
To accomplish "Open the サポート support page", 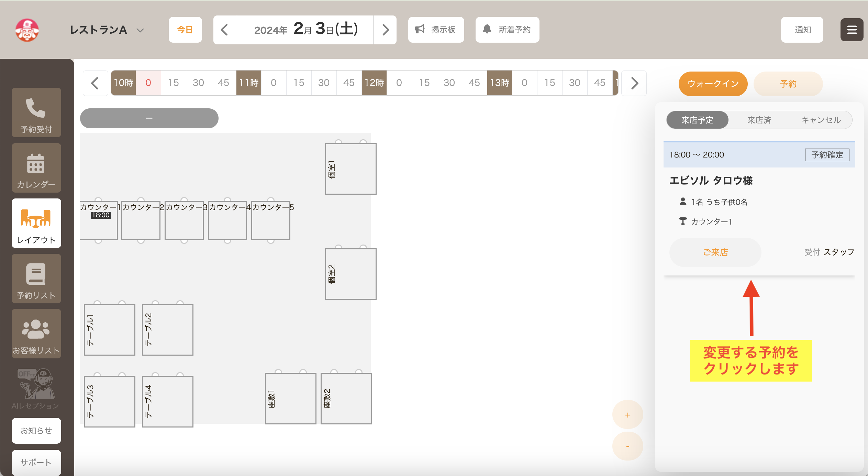I will click(x=36, y=463).
